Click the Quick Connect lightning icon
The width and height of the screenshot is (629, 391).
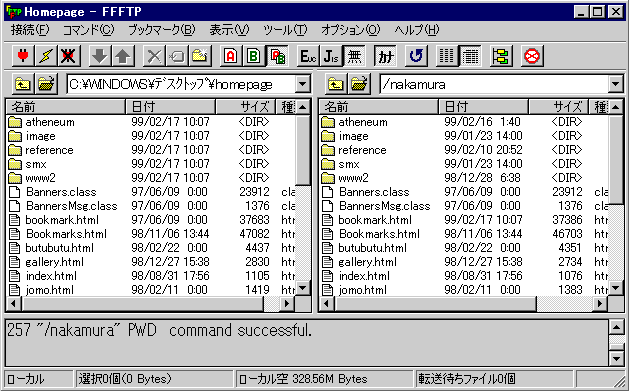coord(45,56)
